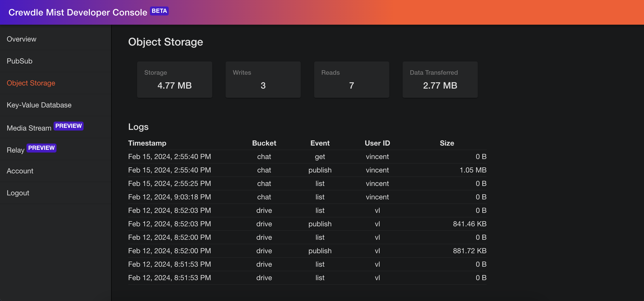Image resolution: width=644 pixels, height=301 pixels.
Task: Click the Crewdle Mist Developer Console title
Action: (78, 12)
